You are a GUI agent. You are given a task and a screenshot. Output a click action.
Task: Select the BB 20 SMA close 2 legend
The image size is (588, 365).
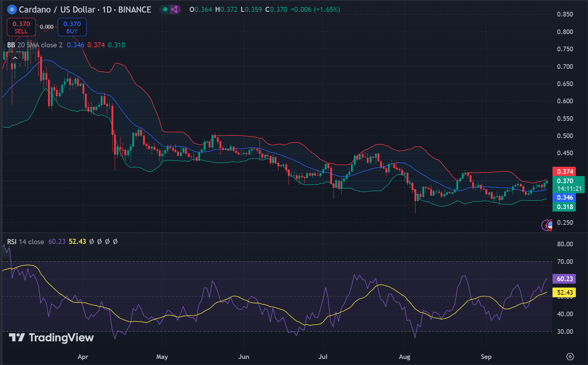(35, 45)
